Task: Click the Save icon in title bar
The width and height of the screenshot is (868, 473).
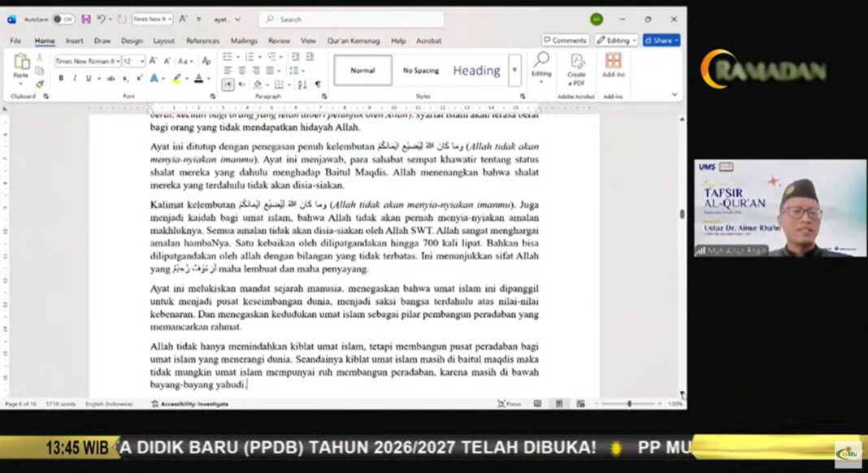Action: (x=86, y=19)
